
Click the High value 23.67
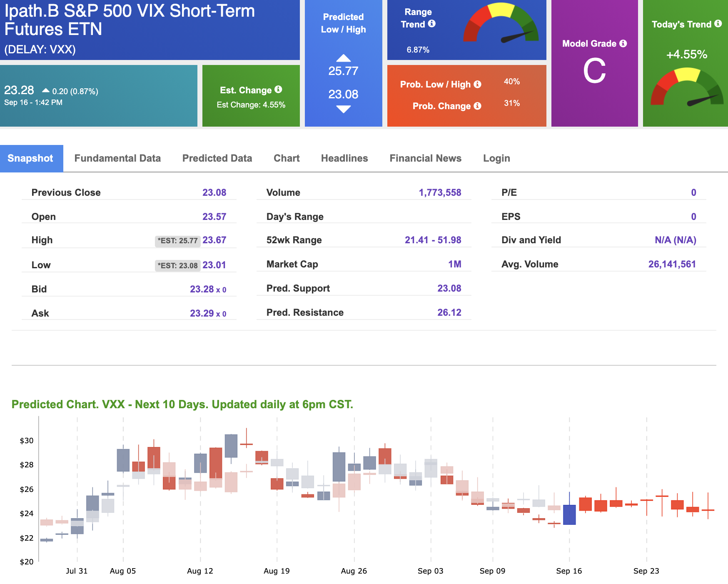tap(214, 240)
